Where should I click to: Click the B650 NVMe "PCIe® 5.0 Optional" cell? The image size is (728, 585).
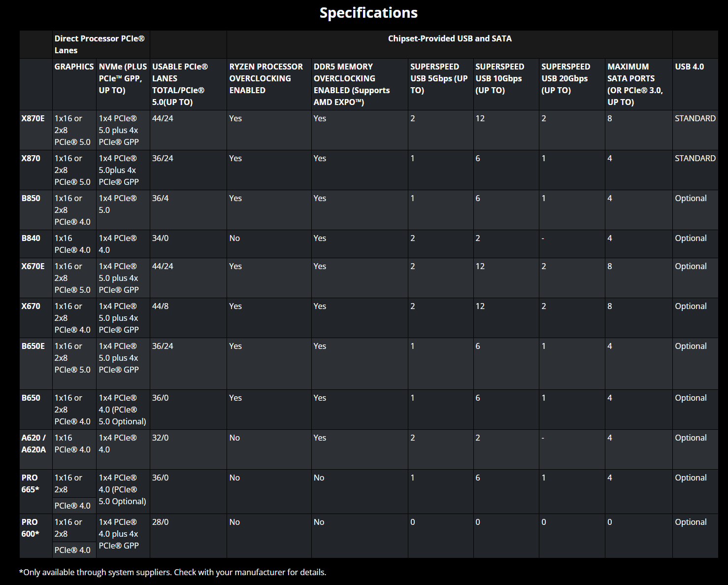pos(123,410)
